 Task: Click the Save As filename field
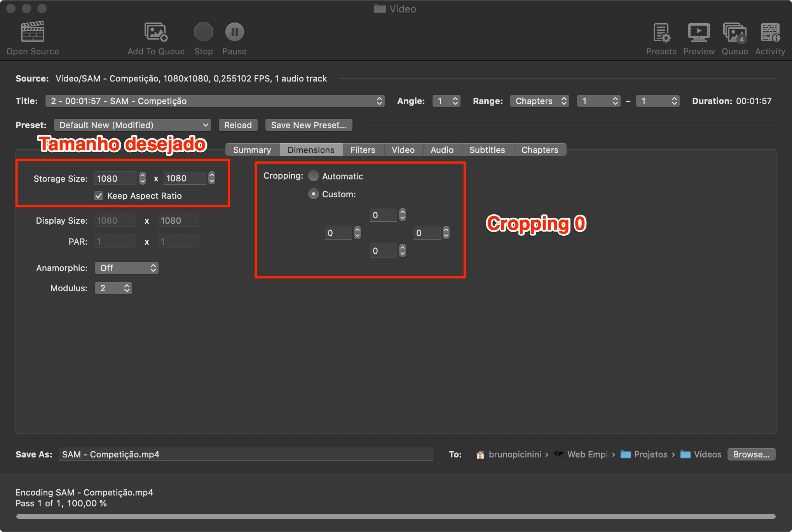246,454
